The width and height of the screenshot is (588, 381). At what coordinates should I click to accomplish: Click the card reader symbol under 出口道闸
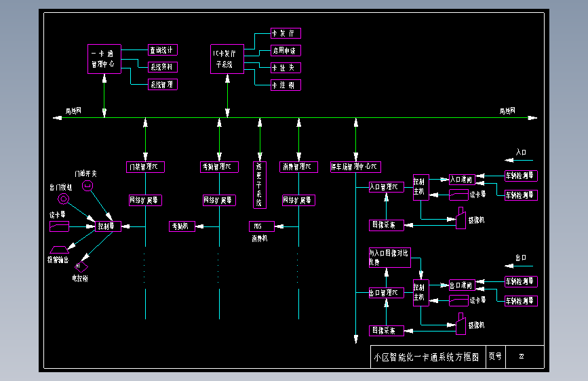click(458, 301)
